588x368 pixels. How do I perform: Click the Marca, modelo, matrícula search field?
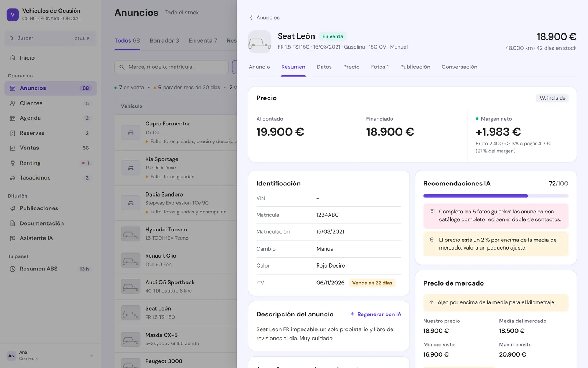pos(172,67)
